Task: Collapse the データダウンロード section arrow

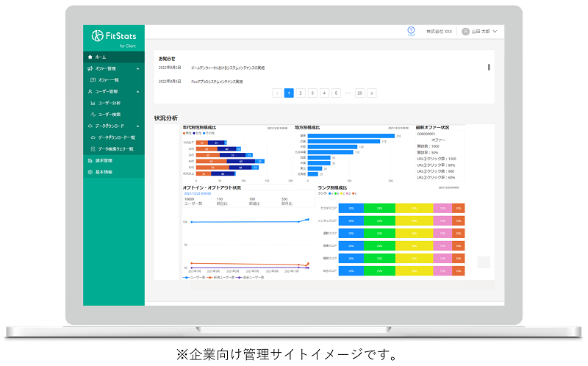Action: (x=137, y=126)
